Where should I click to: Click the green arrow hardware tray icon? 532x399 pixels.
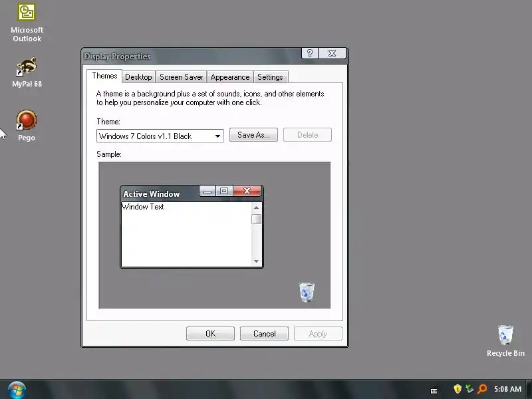(469, 389)
